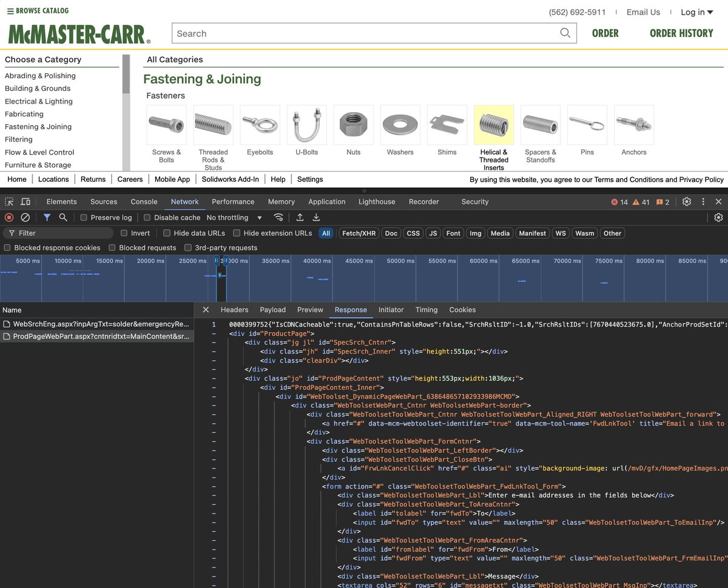Close the request details pane

pyautogui.click(x=206, y=310)
